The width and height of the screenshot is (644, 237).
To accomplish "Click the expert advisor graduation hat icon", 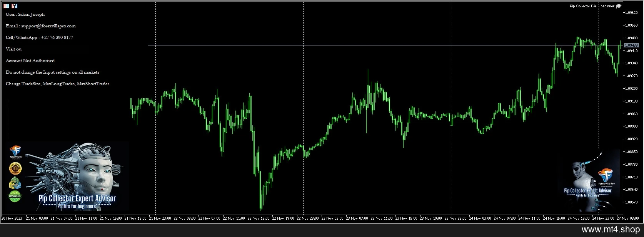I will (619, 6).
